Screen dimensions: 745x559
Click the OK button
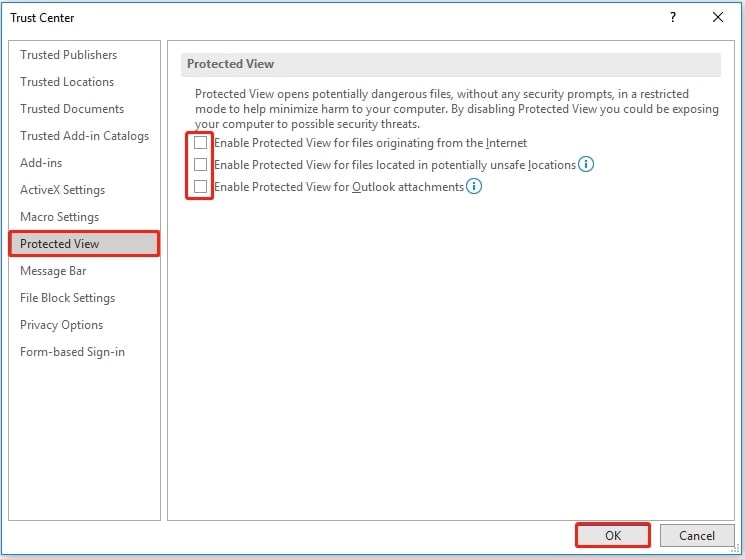(612, 535)
